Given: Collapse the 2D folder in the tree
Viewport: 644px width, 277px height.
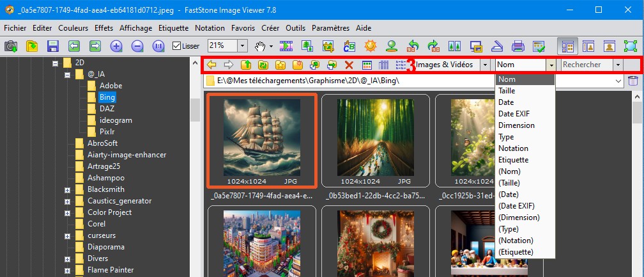Looking at the screenshot, I should click(56, 63).
